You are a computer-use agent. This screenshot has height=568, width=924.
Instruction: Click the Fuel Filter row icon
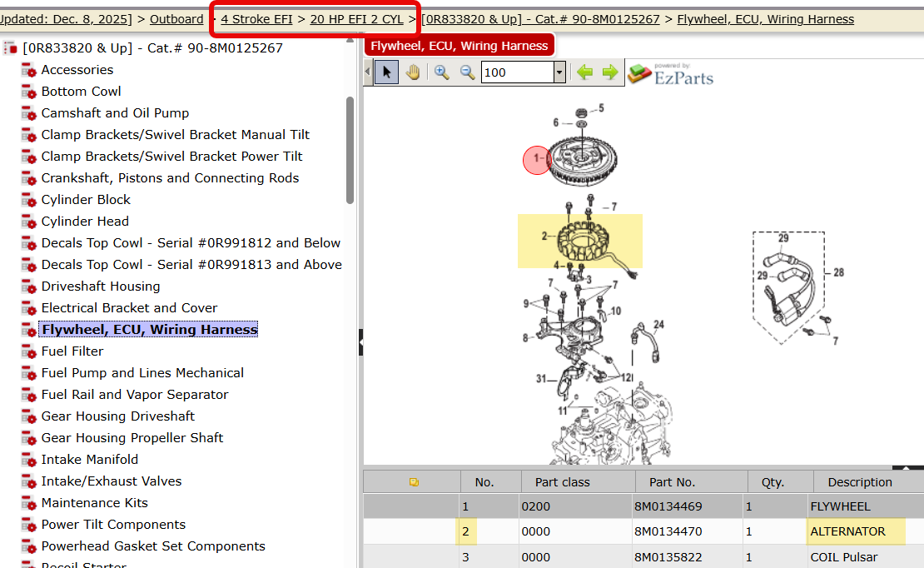pyautogui.click(x=28, y=351)
